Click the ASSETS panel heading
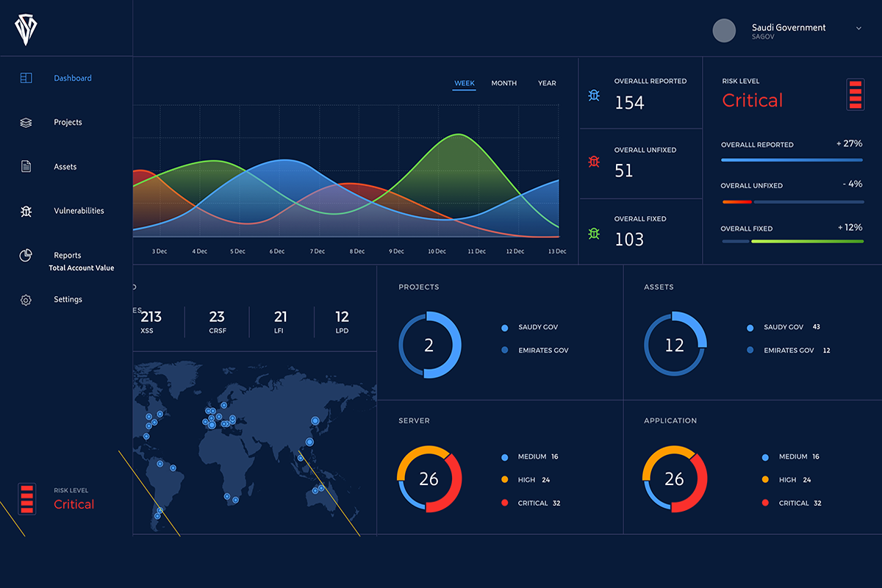 point(659,287)
